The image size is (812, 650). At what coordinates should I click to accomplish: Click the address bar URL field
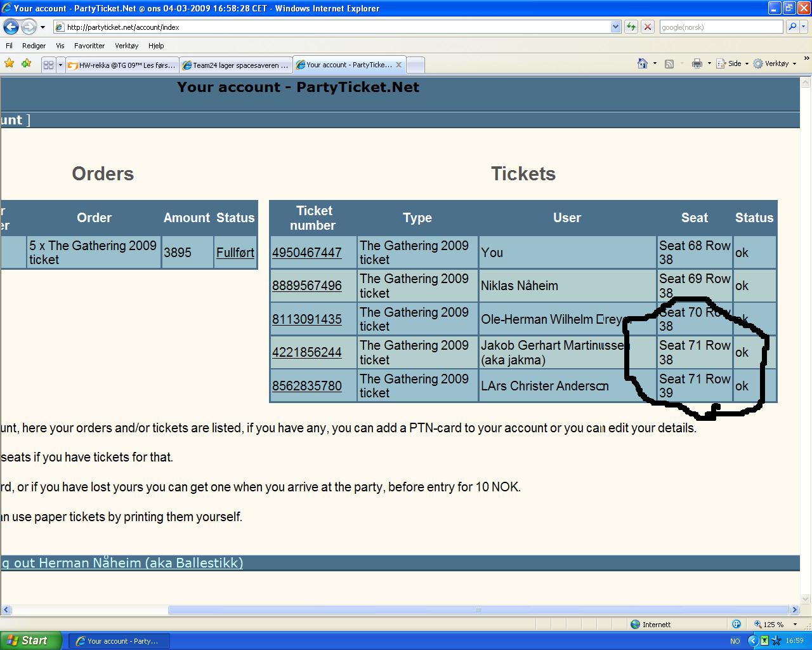pyautogui.click(x=331, y=27)
